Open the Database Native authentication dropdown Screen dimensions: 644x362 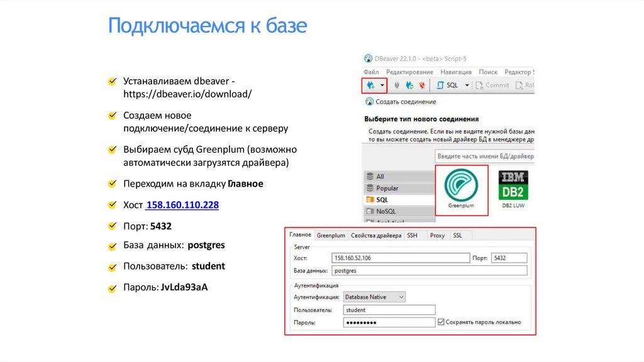(x=374, y=297)
